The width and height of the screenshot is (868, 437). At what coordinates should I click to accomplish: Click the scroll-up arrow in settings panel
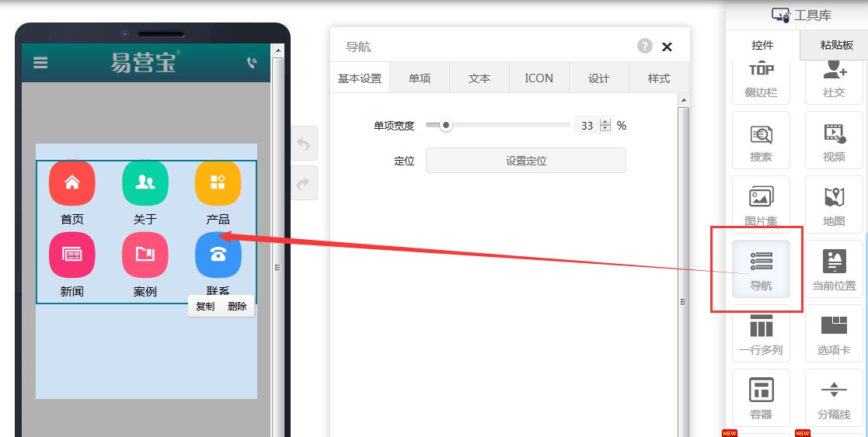684,100
